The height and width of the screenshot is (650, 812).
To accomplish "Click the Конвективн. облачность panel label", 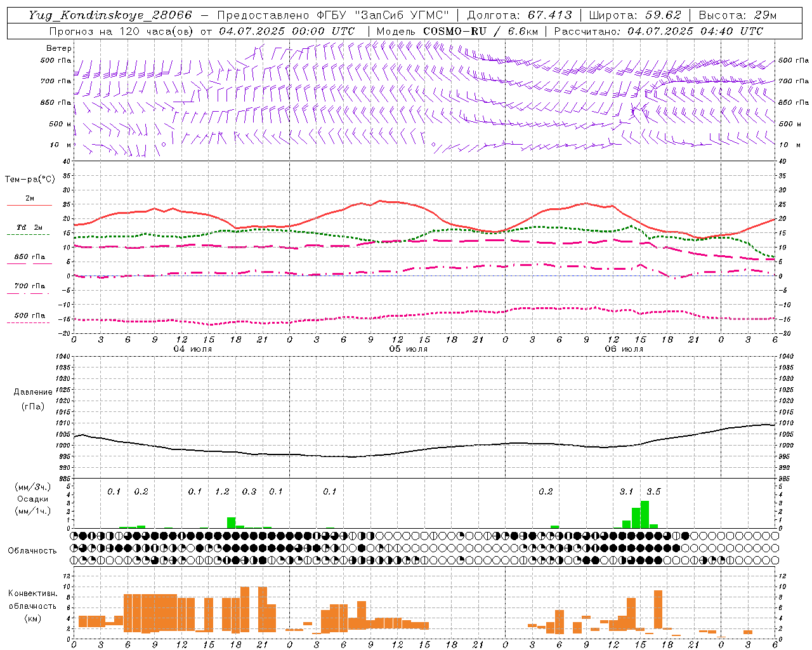I will point(32,600).
